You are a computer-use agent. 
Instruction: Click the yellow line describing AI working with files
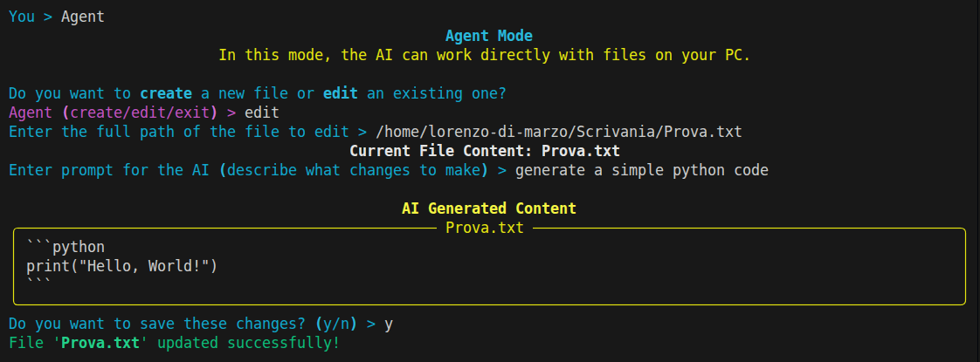coord(485,55)
